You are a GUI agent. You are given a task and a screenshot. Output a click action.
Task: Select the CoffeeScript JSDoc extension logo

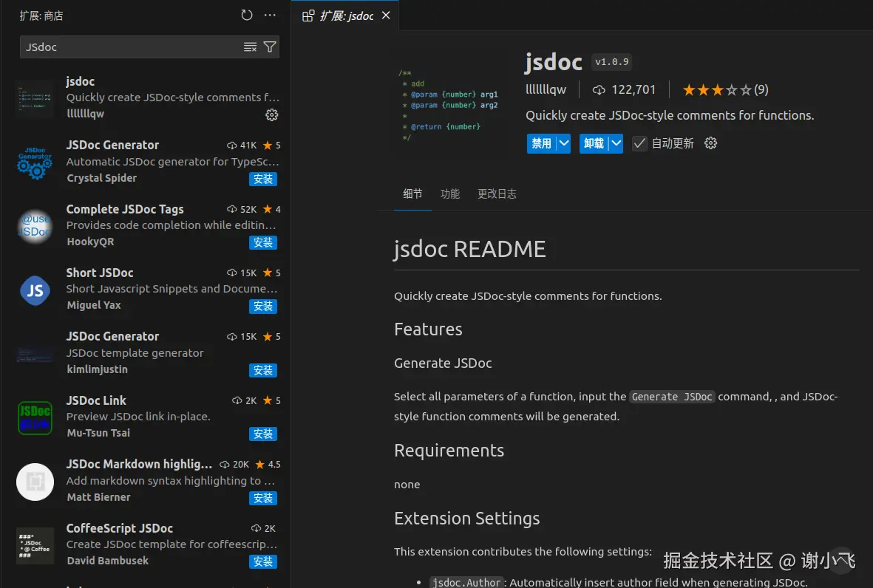coord(35,546)
